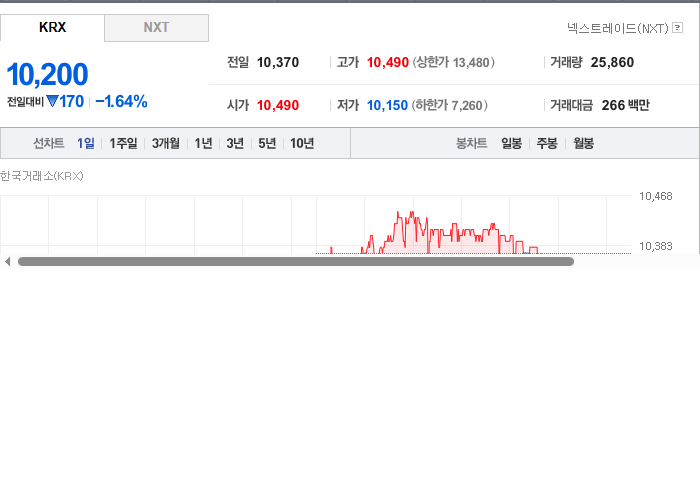Screen dimensions: 700x490
Task: Click the scrollbar left arrow
Action: tap(7, 262)
